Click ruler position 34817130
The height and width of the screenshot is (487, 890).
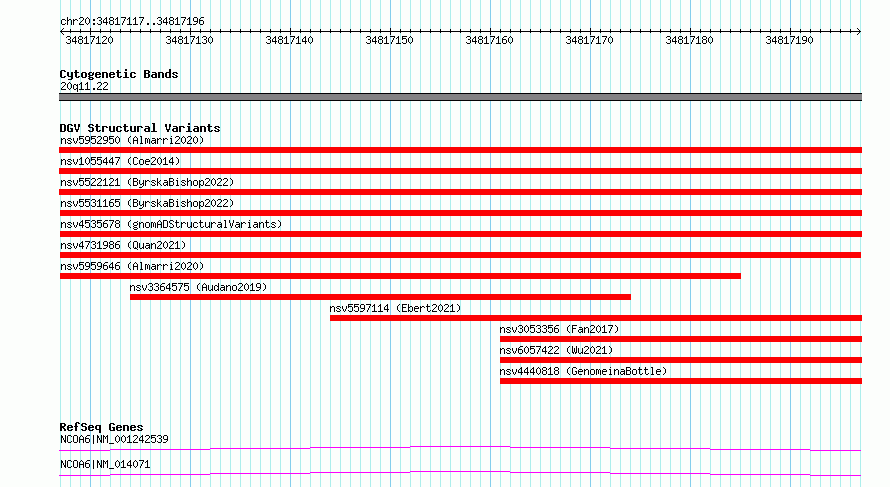pyautogui.click(x=190, y=40)
